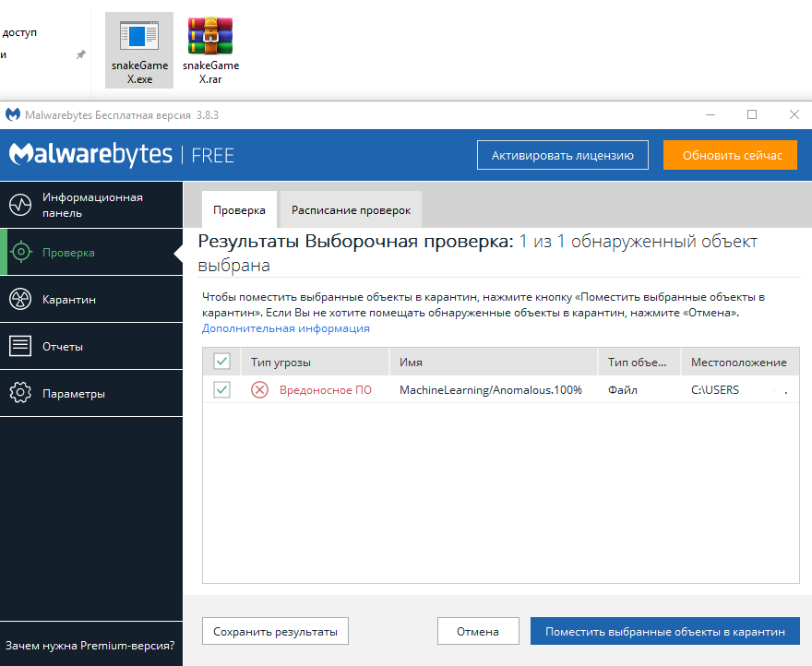Open Дополнительная информация link
The image size is (812, 666).
[286, 328]
